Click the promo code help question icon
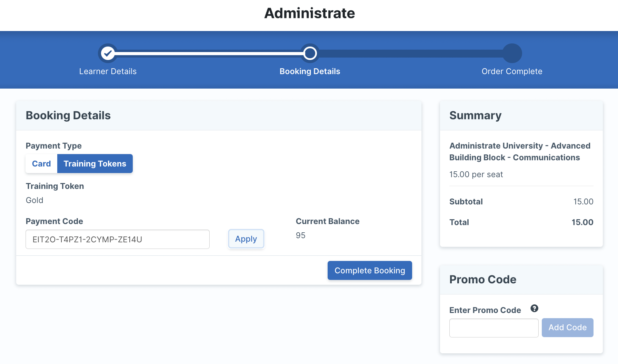Screen dimensions: 618x364 click(534, 309)
